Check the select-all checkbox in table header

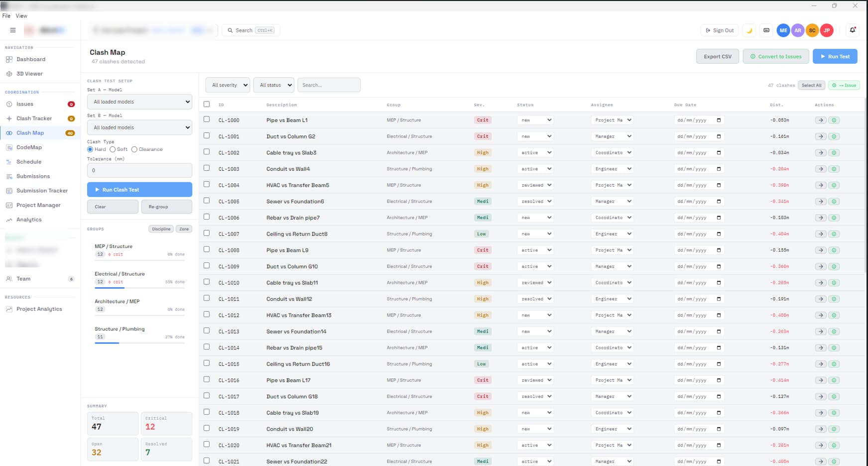(207, 105)
